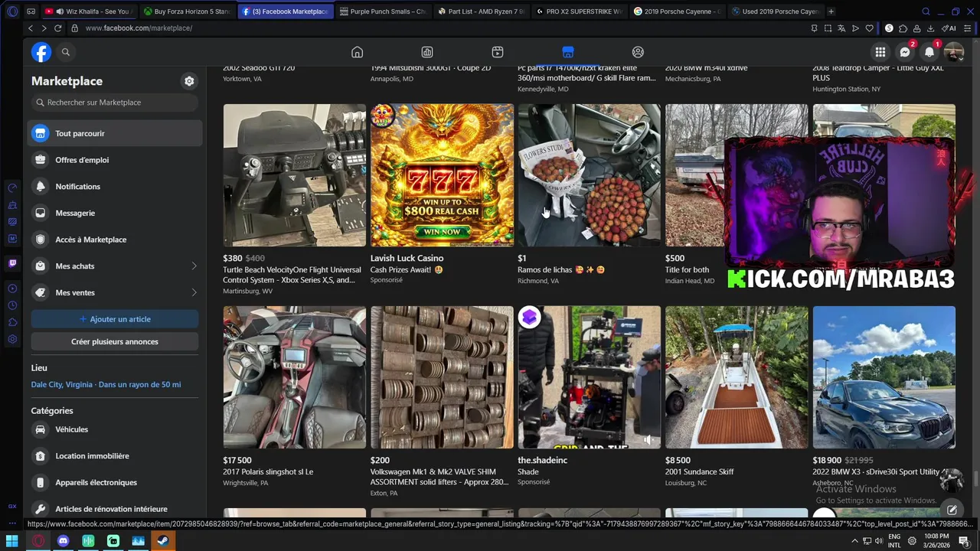This screenshot has width=980, height=551.
Task: Open Facebook home via logo
Action: click(41, 52)
